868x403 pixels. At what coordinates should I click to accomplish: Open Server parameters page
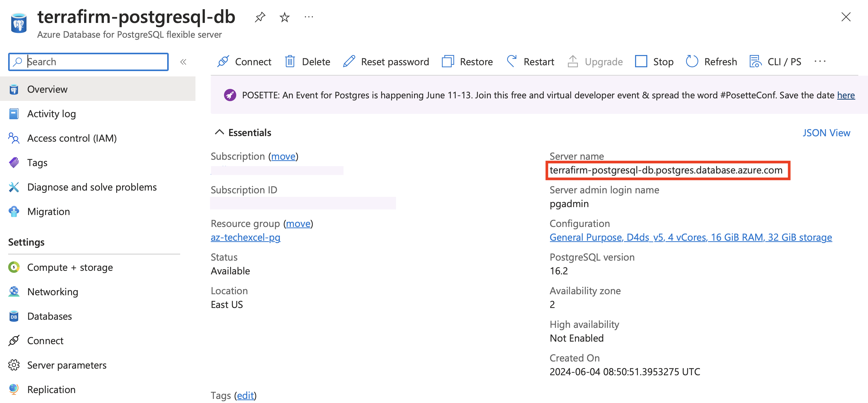pyautogui.click(x=67, y=365)
